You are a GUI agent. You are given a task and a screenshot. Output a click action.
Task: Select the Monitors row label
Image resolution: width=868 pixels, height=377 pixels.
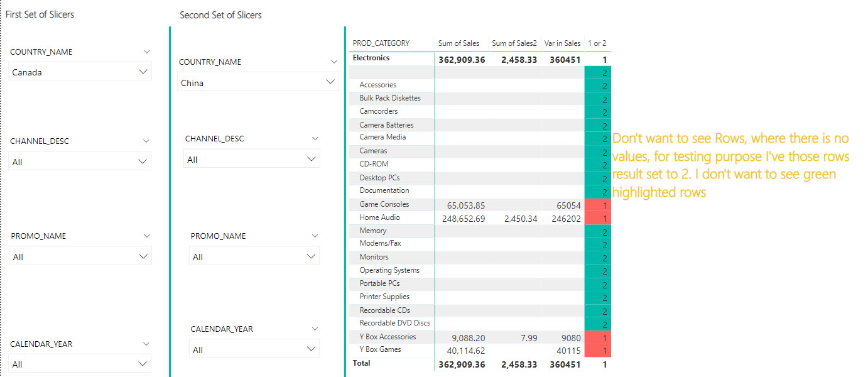(x=374, y=257)
